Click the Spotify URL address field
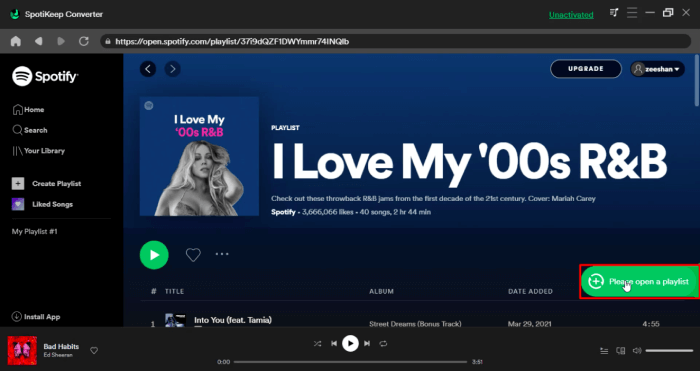The width and height of the screenshot is (700, 371). point(395,42)
